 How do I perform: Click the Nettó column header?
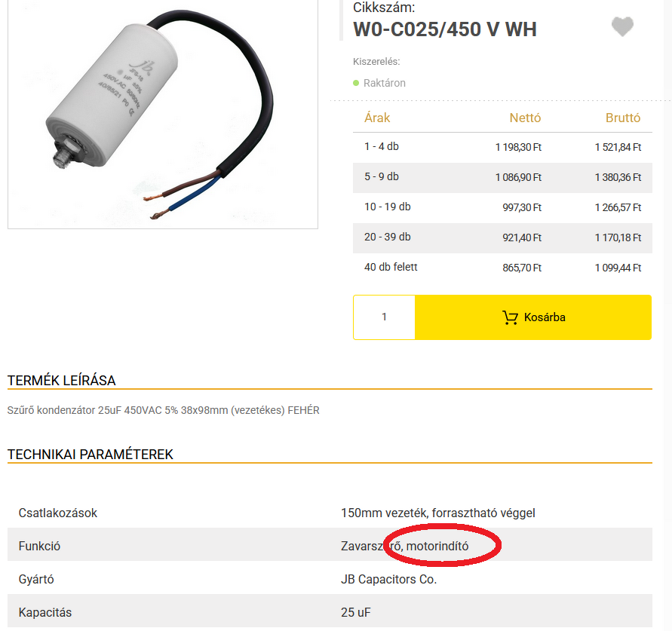tap(525, 118)
